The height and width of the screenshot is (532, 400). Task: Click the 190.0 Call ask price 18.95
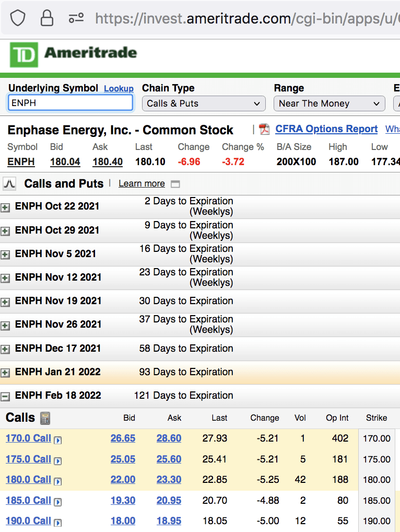(x=169, y=521)
